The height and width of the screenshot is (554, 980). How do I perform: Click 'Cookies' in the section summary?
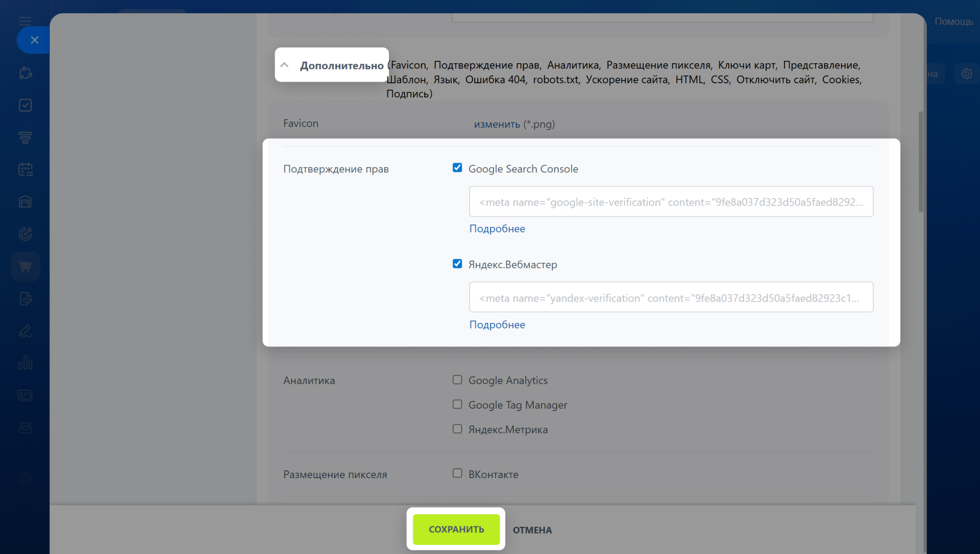pyautogui.click(x=841, y=80)
